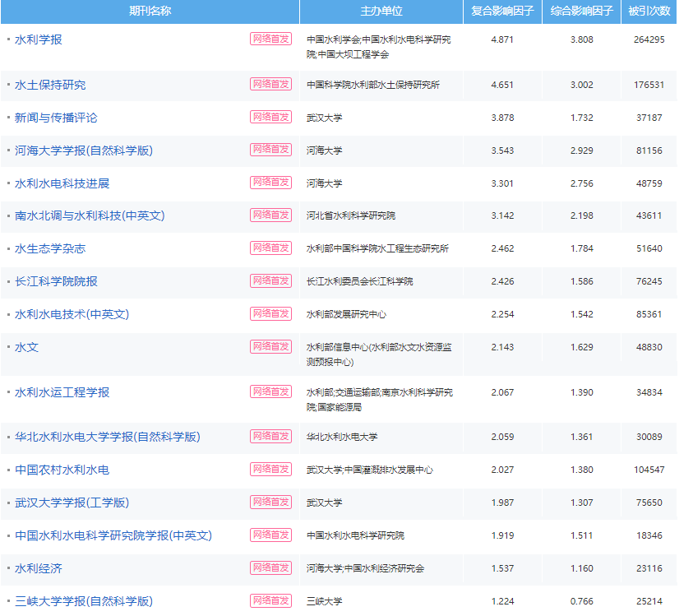Select the 华北水利水电大学 sponsor text
This screenshot has width=693, height=616.
click(x=342, y=437)
